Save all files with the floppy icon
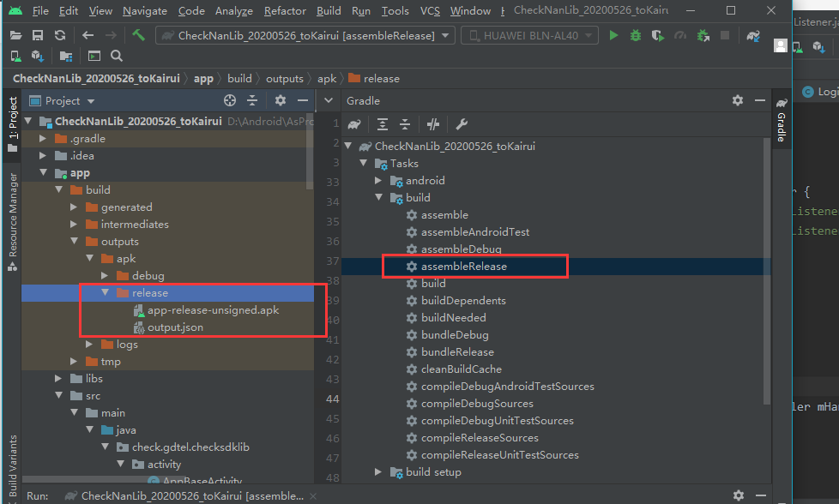 (36, 35)
